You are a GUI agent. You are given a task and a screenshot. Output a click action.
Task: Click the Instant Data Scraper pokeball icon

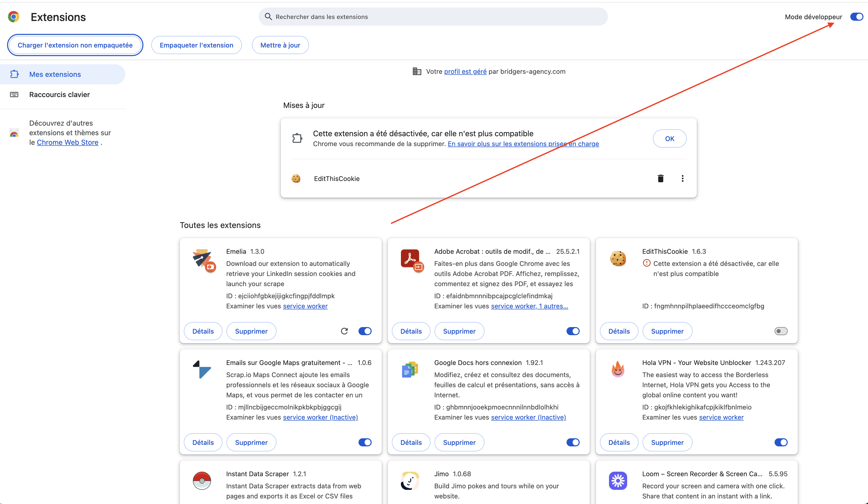point(202,480)
